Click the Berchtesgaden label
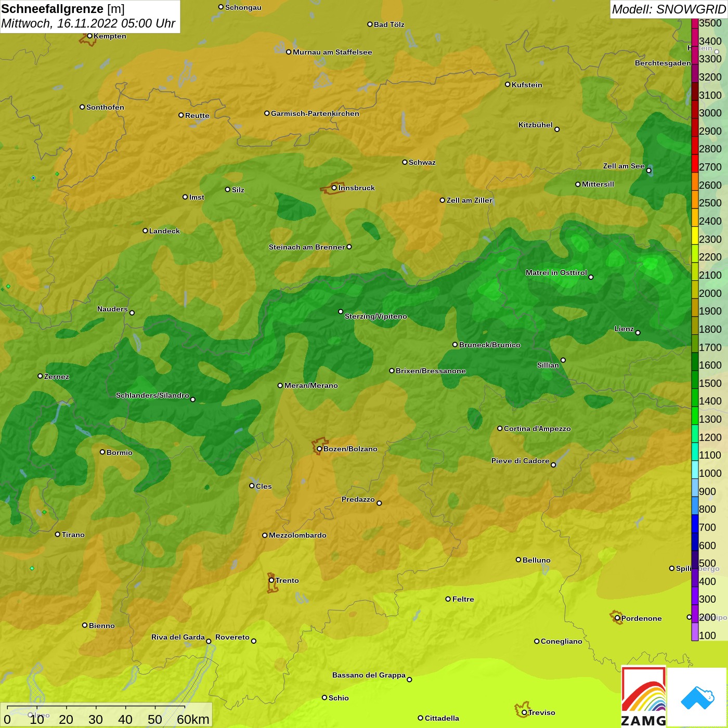The image size is (728, 728). tap(663, 63)
